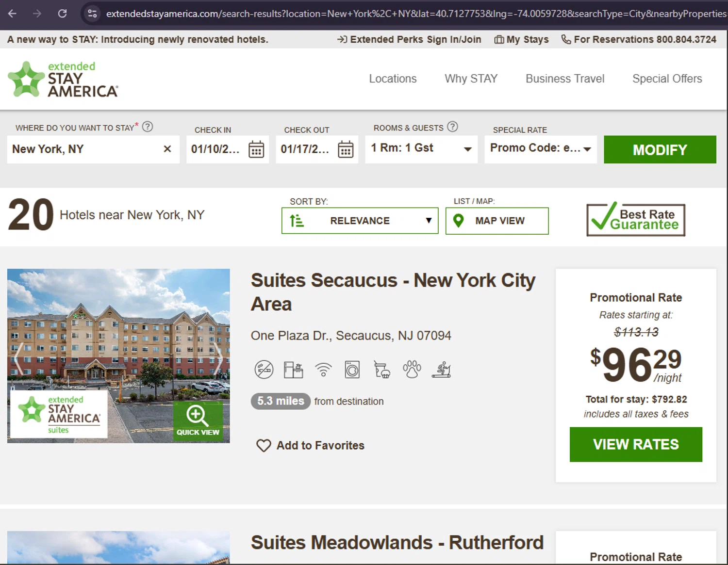The width and height of the screenshot is (728, 565).
Task: Open the Business Travel menu
Action: [x=565, y=79]
